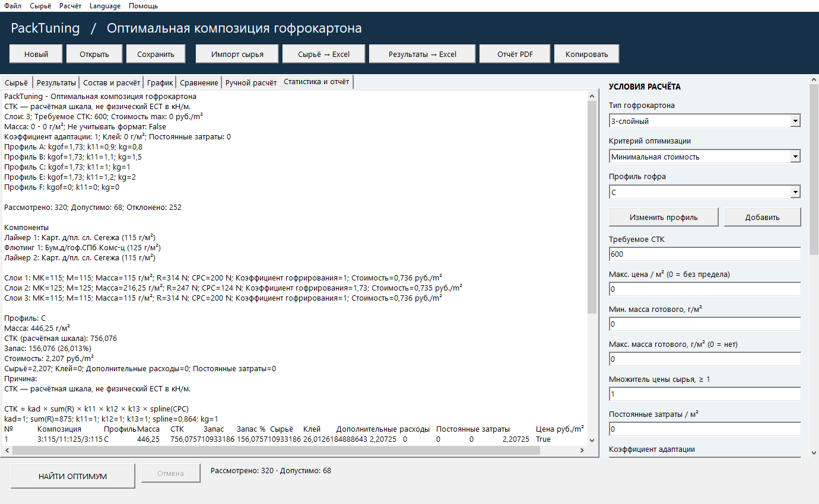Screen dimensions: 819x504
Task: Click the Множитель цены сырья field
Action: 704,394
